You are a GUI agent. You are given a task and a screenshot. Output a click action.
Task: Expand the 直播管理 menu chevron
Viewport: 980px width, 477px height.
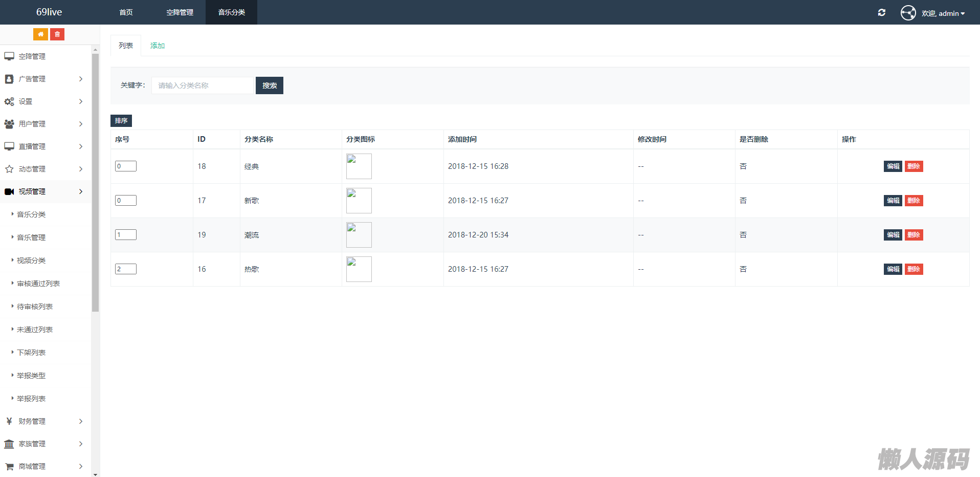(81, 146)
